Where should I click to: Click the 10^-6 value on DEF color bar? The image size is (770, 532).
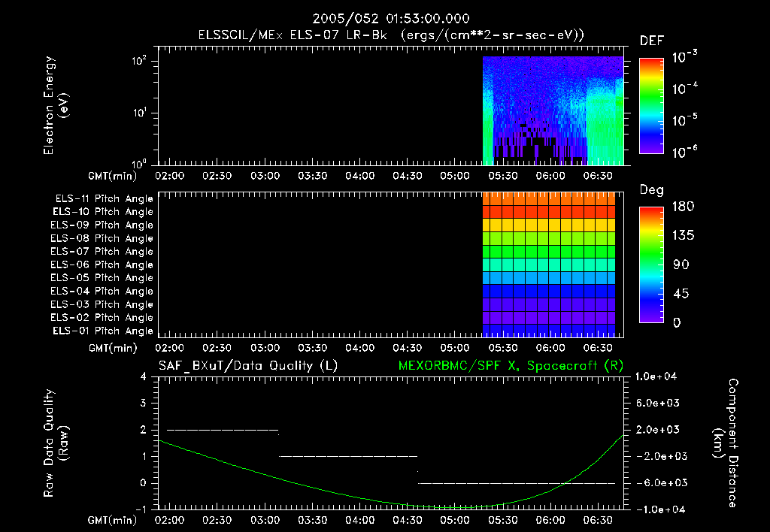tap(684, 152)
